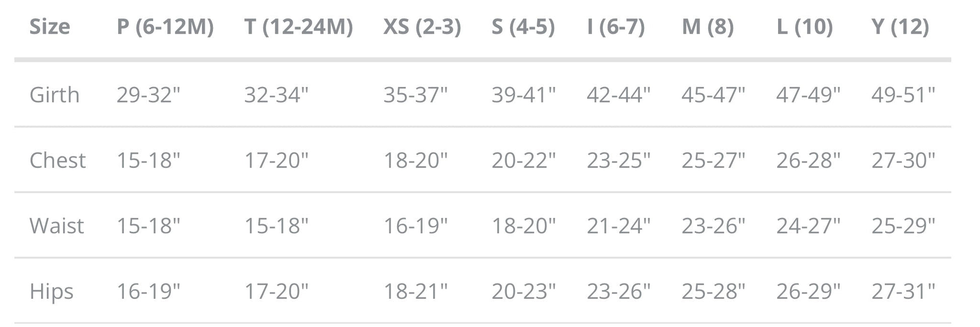Click the Chest row label
This screenshot has height=327, width=980.
(x=57, y=160)
